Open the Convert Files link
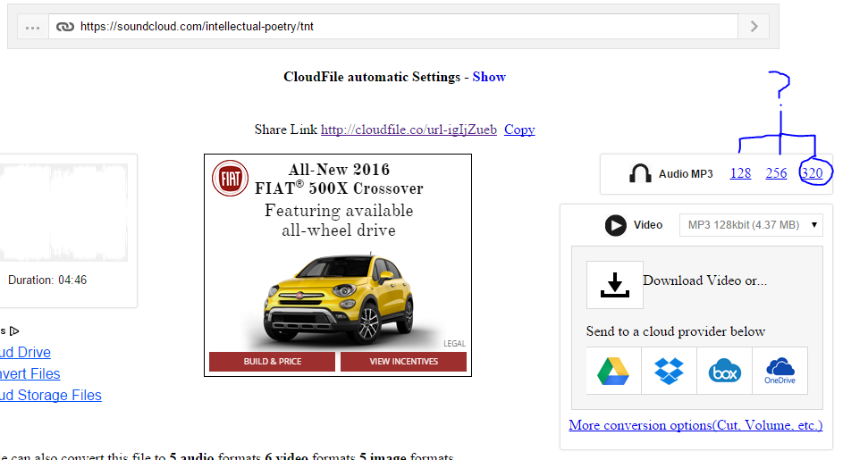 point(29,373)
